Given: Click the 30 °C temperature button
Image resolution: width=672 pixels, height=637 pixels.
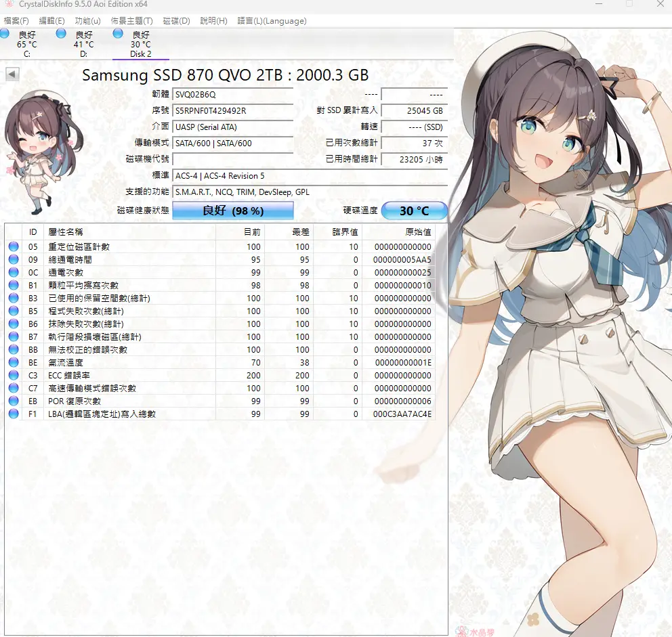Looking at the screenshot, I should 414,211.
